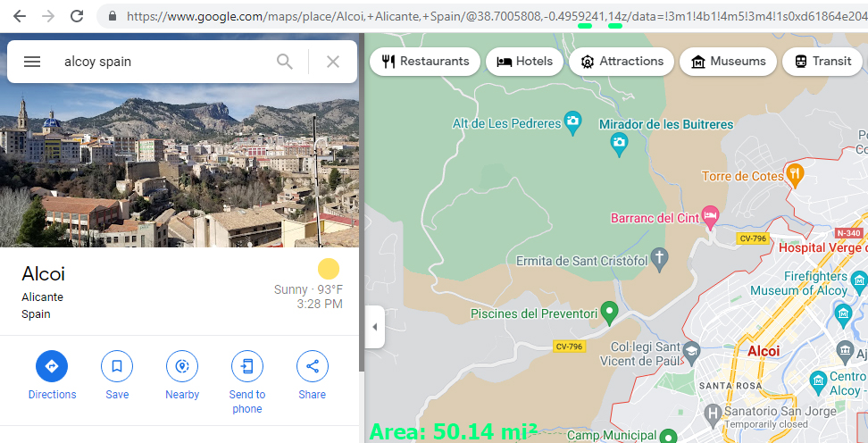
Task: Clear the search with the X icon
Action: coord(333,62)
